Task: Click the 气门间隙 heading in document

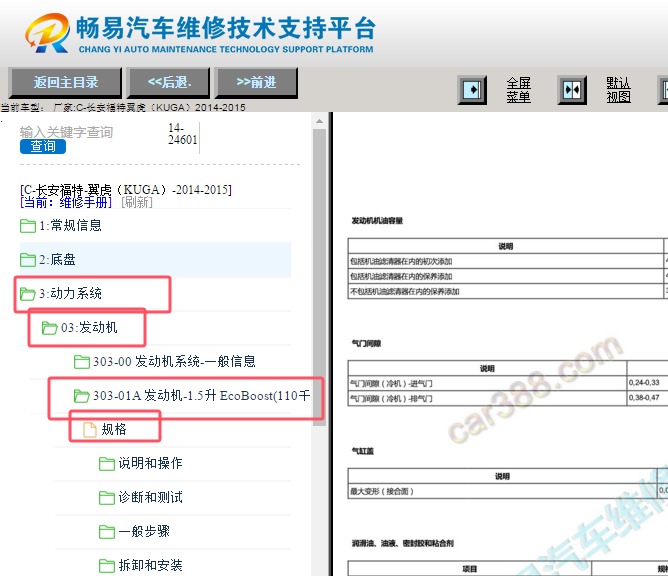Action: pos(366,343)
